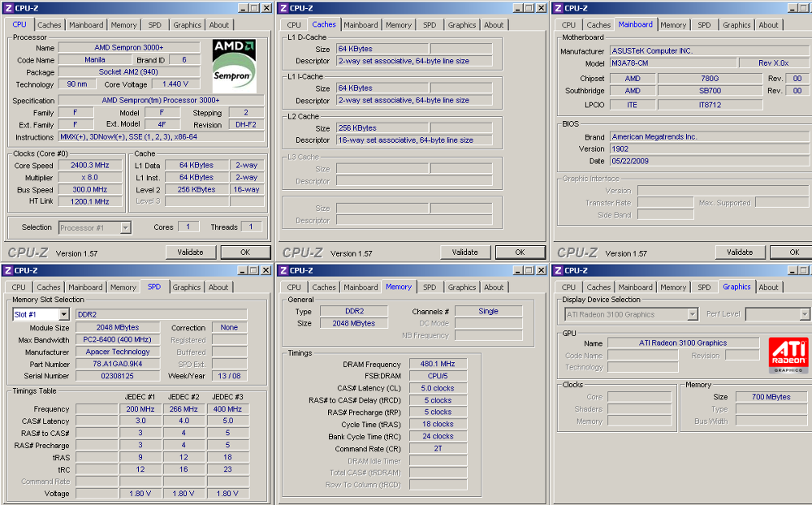Click Validate in Motherboard window

(x=740, y=252)
